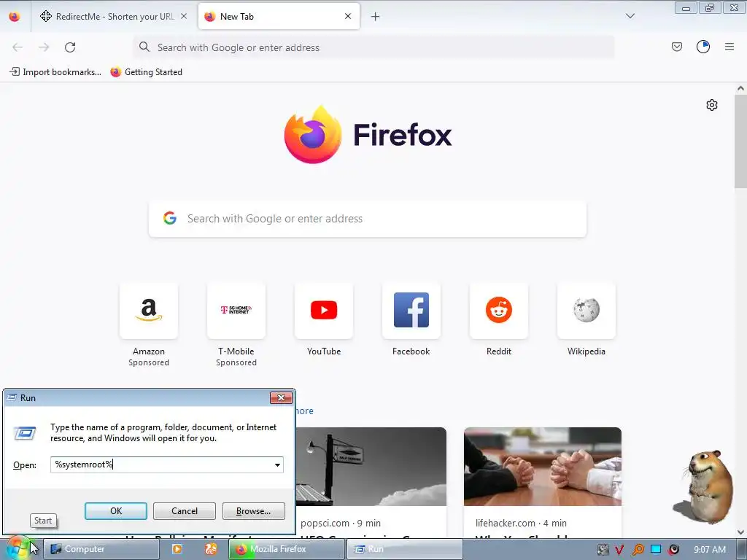Close the RedirectMe tab
Image resolution: width=747 pixels, height=560 pixels.
pyautogui.click(x=183, y=16)
